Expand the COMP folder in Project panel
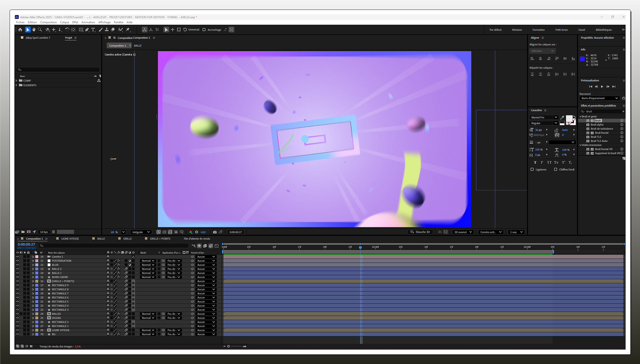Image resolution: width=640 pixels, height=364 pixels. tap(16, 81)
